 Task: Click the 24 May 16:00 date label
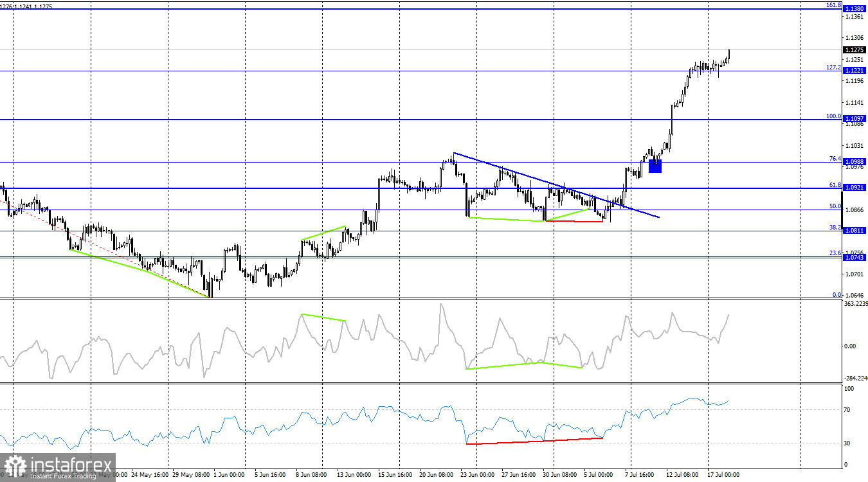coord(149,476)
